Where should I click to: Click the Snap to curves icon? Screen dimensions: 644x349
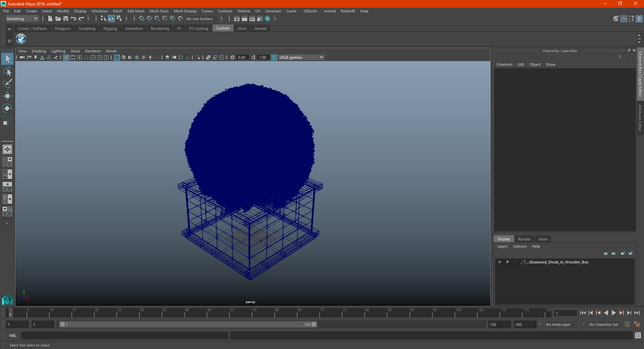coord(150,19)
